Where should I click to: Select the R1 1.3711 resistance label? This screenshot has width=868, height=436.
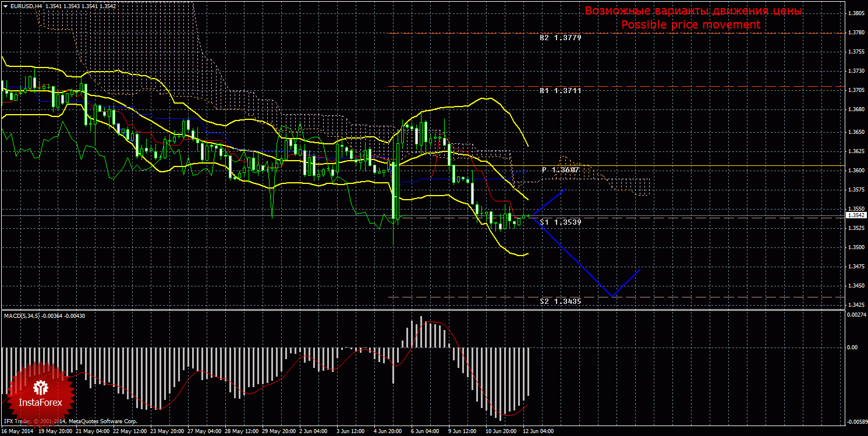(x=560, y=91)
